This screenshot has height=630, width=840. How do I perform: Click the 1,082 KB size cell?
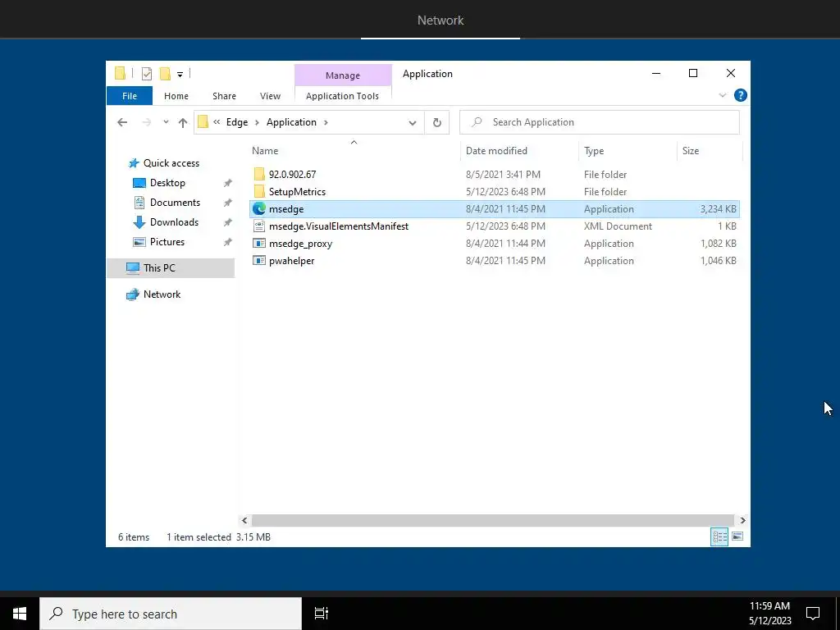click(718, 243)
